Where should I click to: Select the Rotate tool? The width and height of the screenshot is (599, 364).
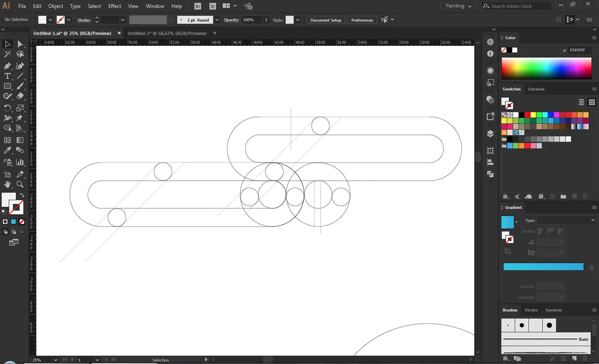coord(7,108)
